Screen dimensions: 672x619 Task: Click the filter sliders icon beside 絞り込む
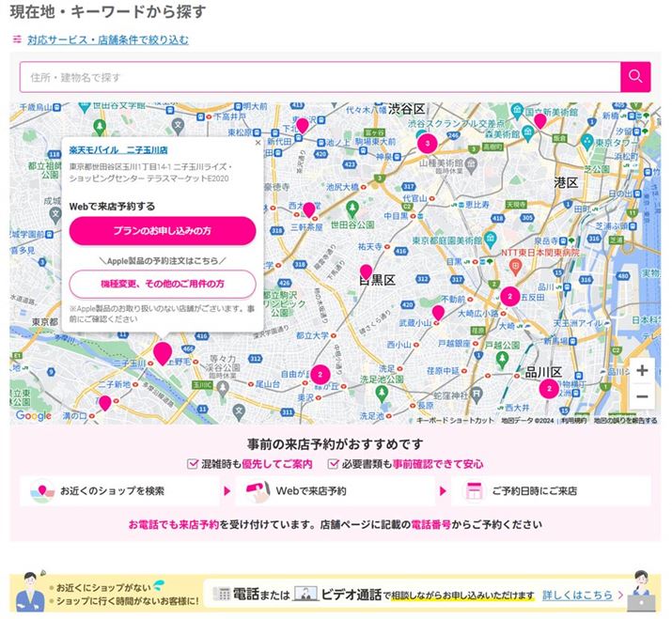[17, 39]
